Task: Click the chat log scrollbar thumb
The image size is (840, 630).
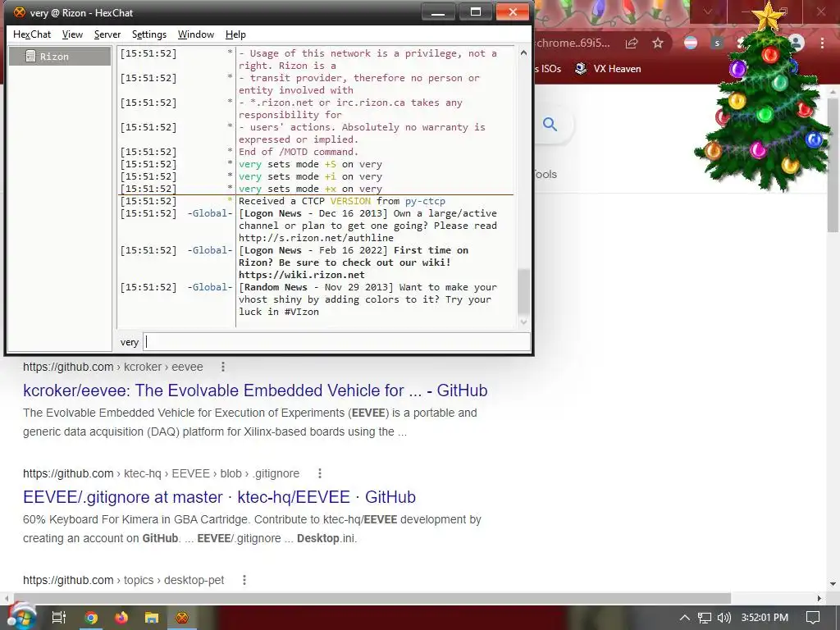Action: (x=523, y=291)
